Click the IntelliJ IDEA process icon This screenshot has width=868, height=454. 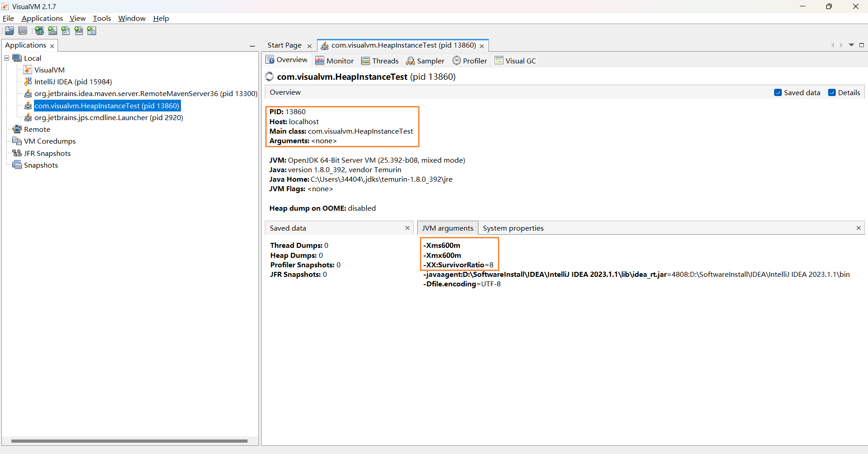tap(28, 82)
